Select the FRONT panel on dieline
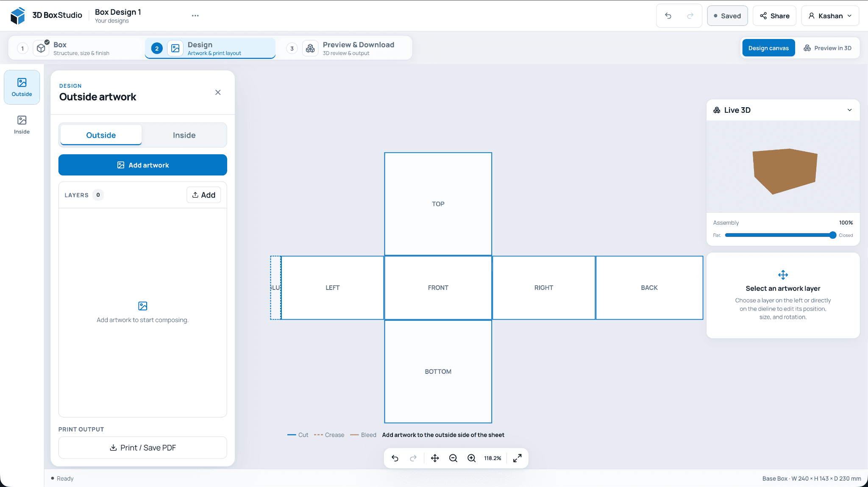 pyautogui.click(x=438, y=288)
